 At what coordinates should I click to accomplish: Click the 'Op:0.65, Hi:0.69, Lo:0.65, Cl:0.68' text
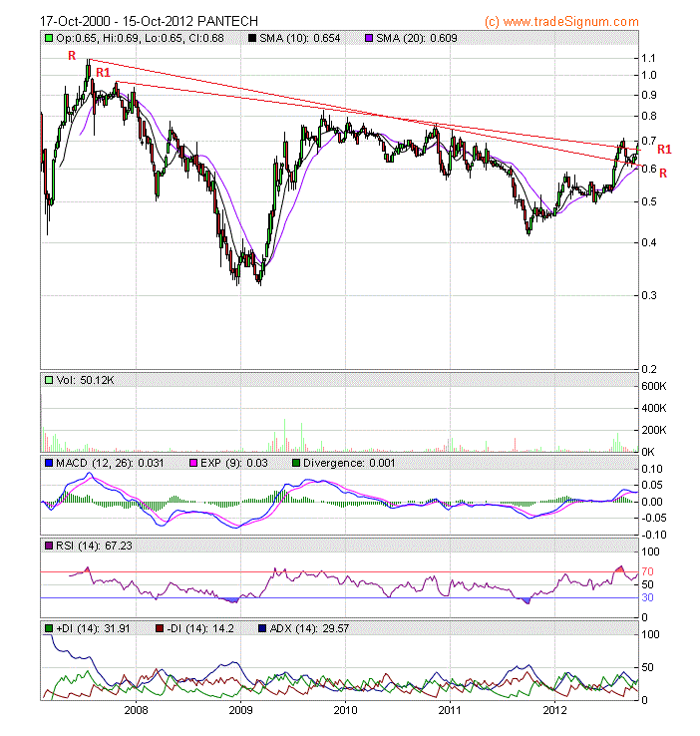(140, 38)
